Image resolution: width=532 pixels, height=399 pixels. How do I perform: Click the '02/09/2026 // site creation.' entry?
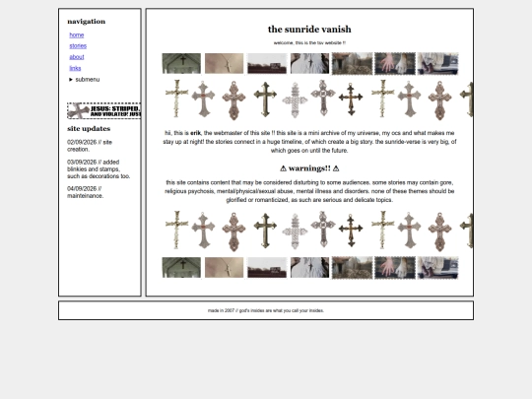click(x=90, y=146)
